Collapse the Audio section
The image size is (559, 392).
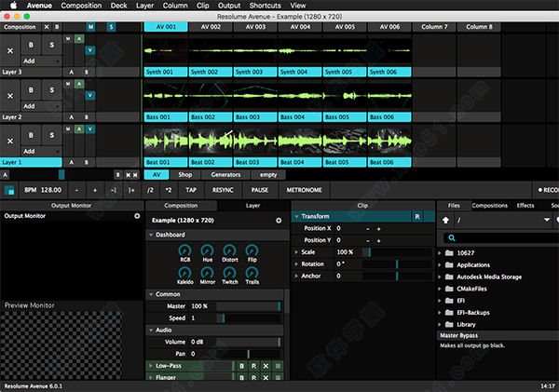(x=151, y=331)
